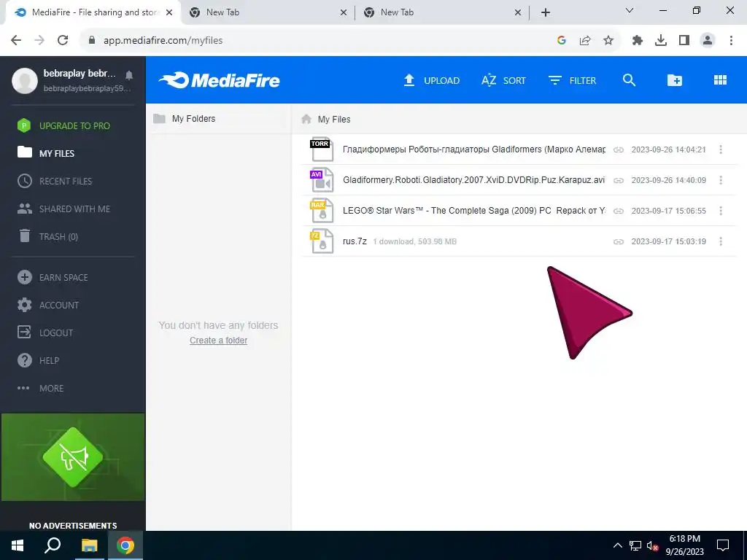The width and height of the screenshot is (747, 560).
Task: Click the Upload button
Action: (x=431, y=80)
